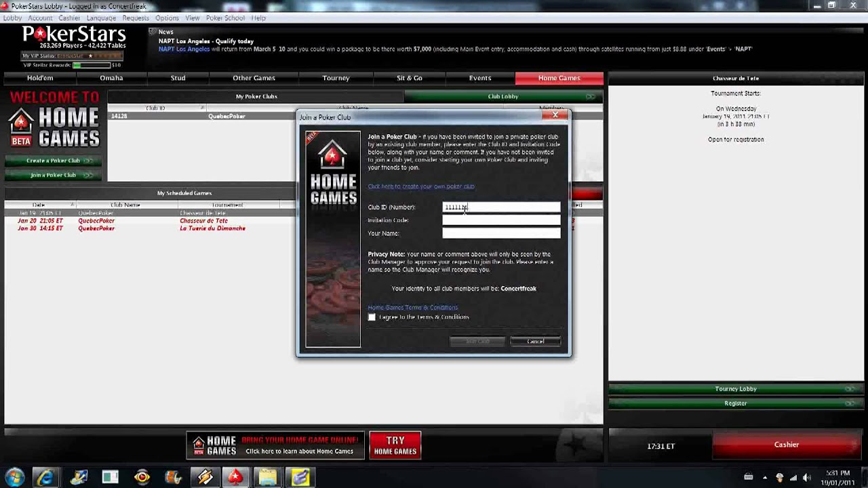Click Cancel in the Join a Poker Club dialog

[536, 341]
